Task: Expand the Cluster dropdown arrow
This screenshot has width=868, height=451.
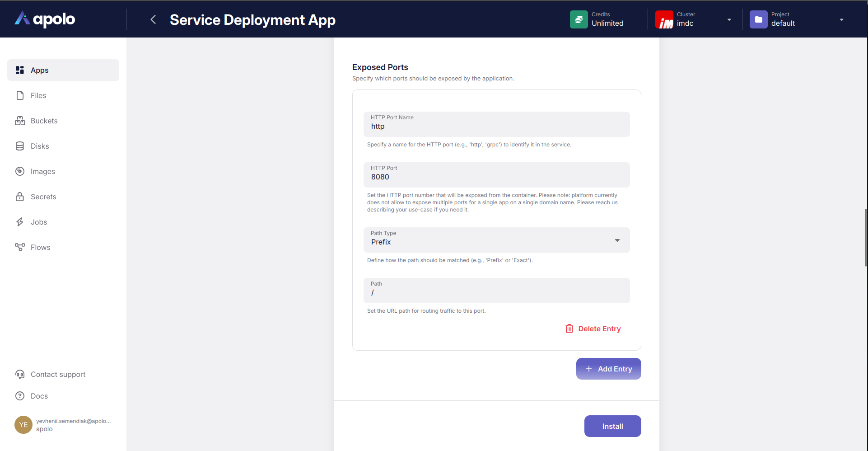Action: pyautogui.click(x=729, y=20)
